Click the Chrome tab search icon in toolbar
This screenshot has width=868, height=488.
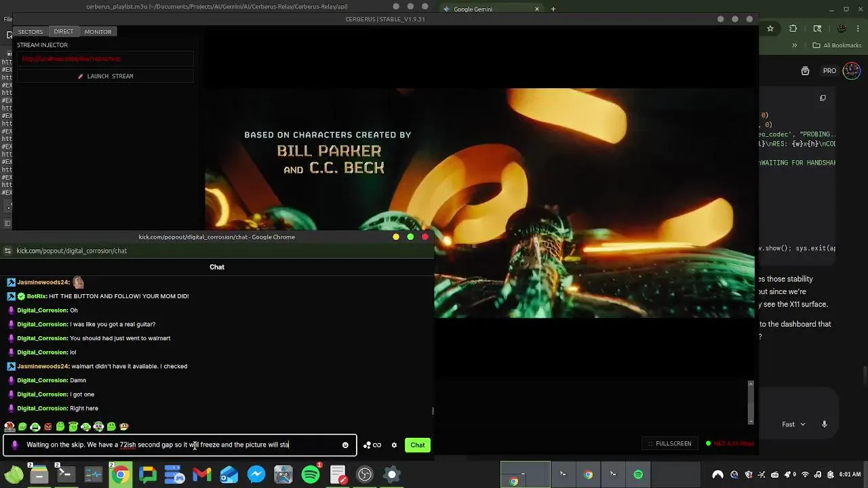(x=817, y=28)
